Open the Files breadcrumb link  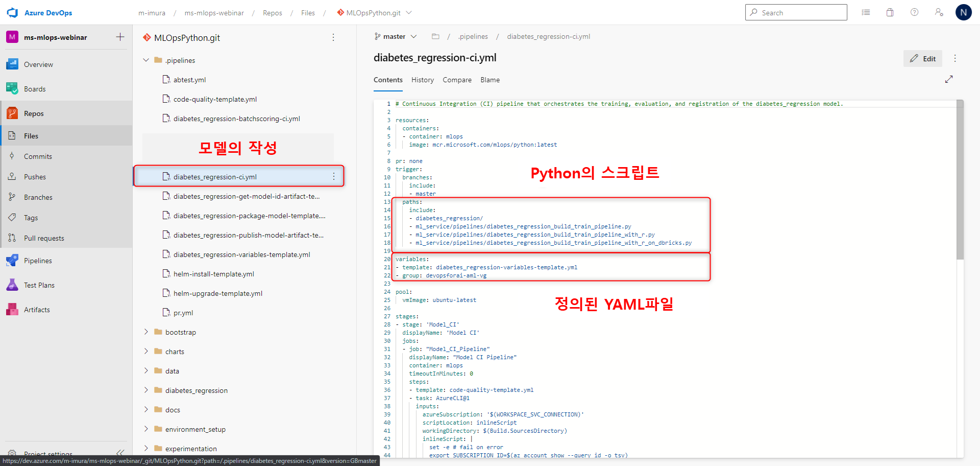point(308,13)
